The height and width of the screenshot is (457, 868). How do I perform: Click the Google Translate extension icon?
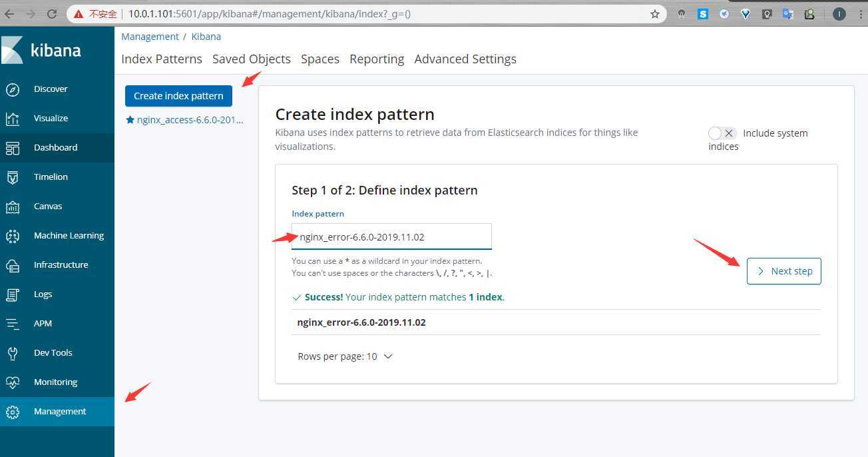click(x=788, y=13)
